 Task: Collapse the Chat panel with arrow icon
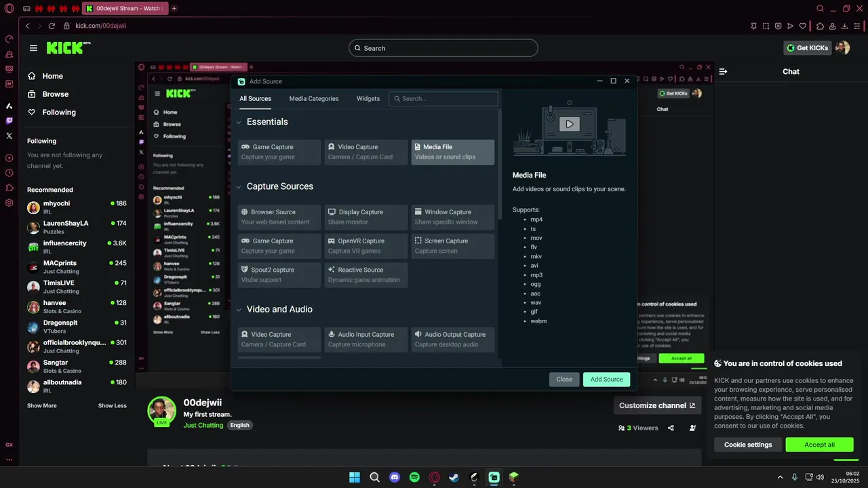tap(723, 71)
